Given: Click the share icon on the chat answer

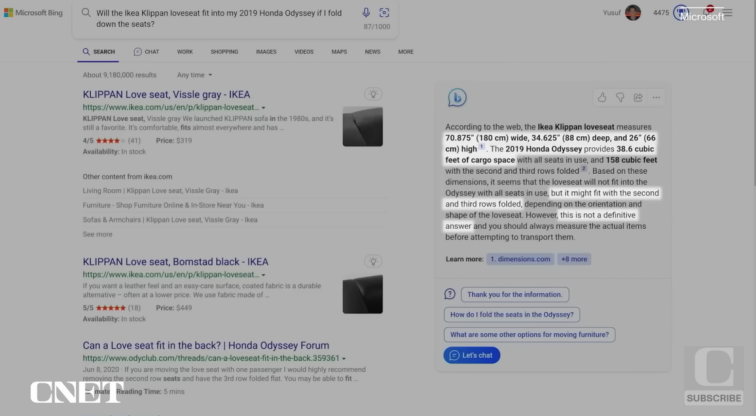Looking at the screenshot, I should pos(638,97).
